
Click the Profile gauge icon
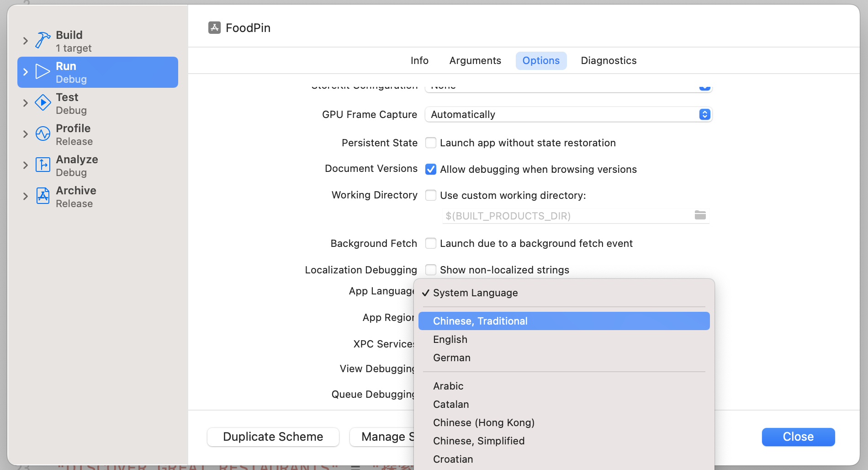pyautogui.click(x=42, y=134)
